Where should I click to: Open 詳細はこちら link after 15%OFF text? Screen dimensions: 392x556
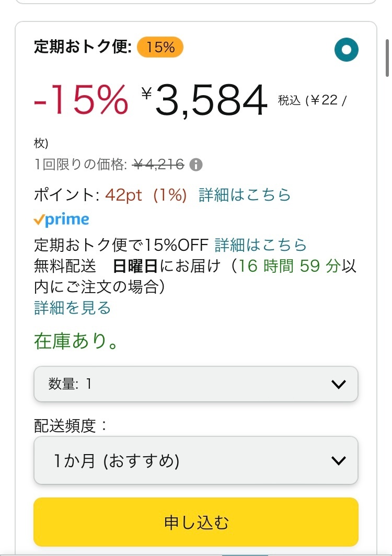coord(260,245)
